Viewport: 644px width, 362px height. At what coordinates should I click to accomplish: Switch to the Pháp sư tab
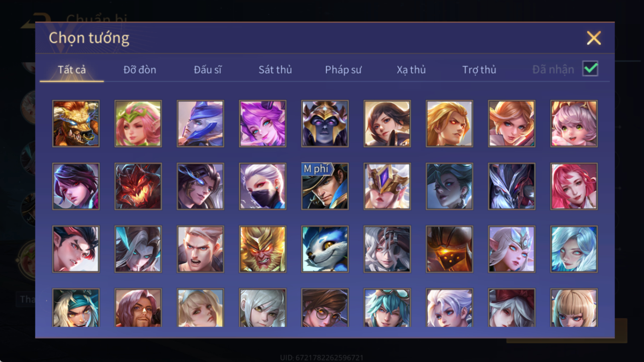[343, 70]
